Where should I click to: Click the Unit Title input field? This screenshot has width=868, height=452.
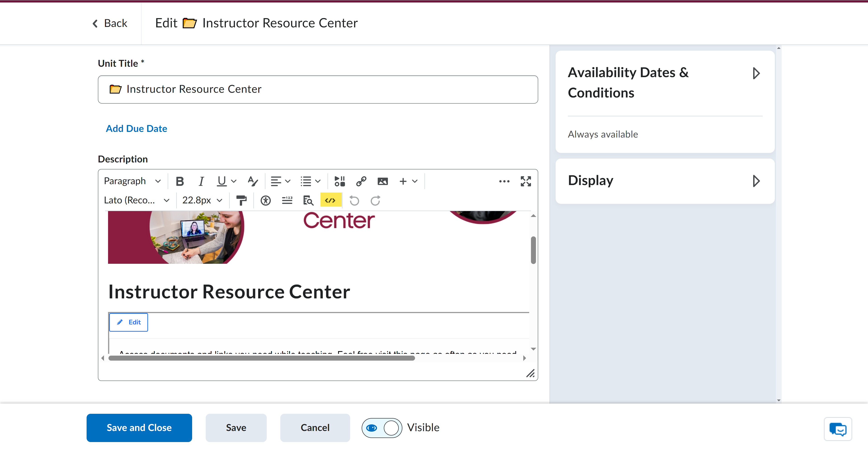coord(317,89)
